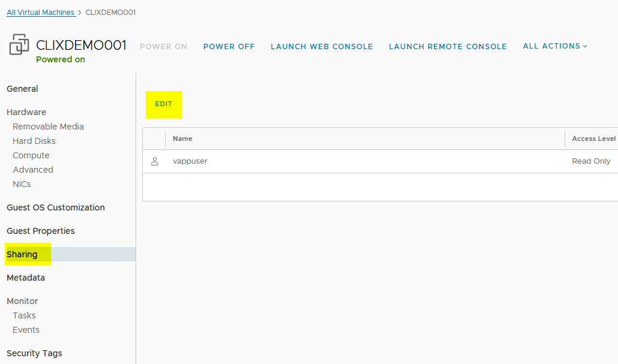Screen dimensions: 618x364
Task: Open Removable Media settings
Action: click(x=48, y=127)
